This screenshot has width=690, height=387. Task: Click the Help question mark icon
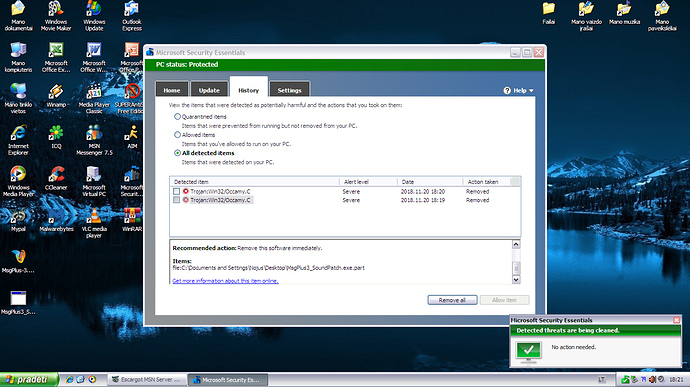point(507,90)
